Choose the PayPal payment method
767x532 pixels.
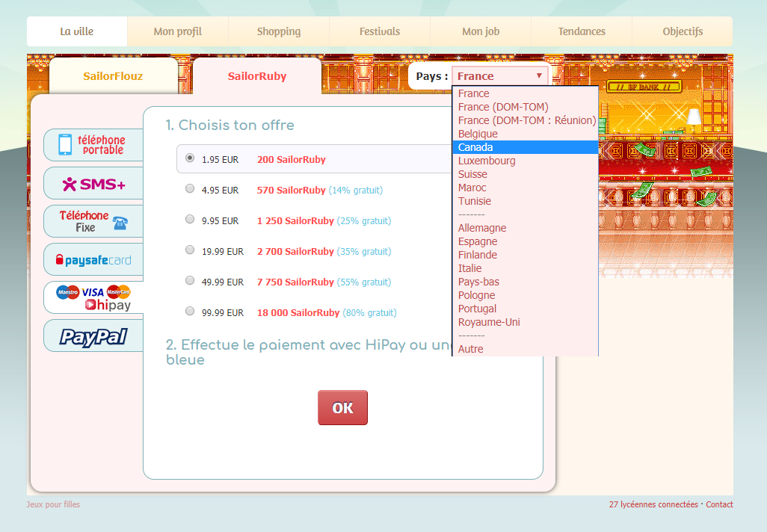93,336
